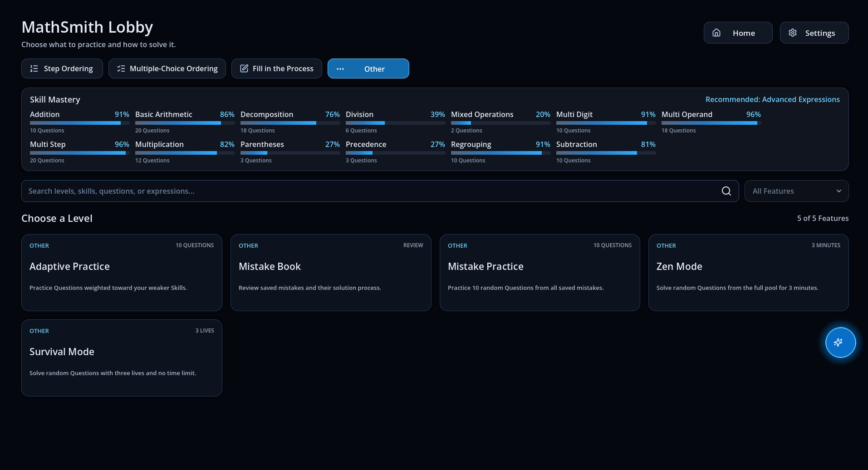
Task: Click the Step Ordering list icon
Action: (x=34, y=69)
